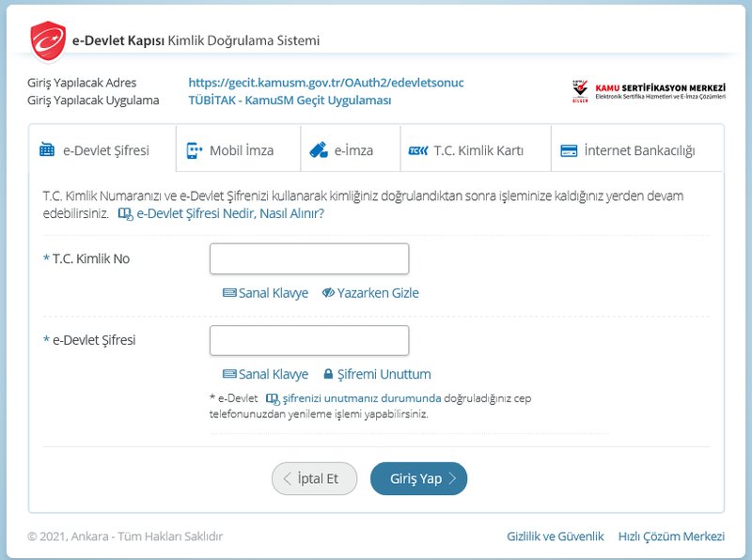
Task: Open Sanal Klavye for e-Devlet Şifresi field
Action: click(x=265, y=374)
